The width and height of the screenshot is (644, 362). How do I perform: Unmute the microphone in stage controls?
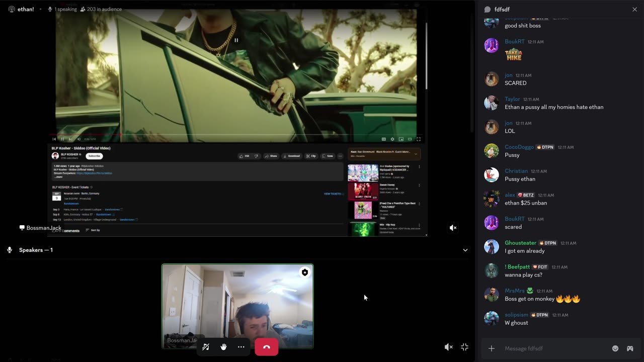[206, 347]
